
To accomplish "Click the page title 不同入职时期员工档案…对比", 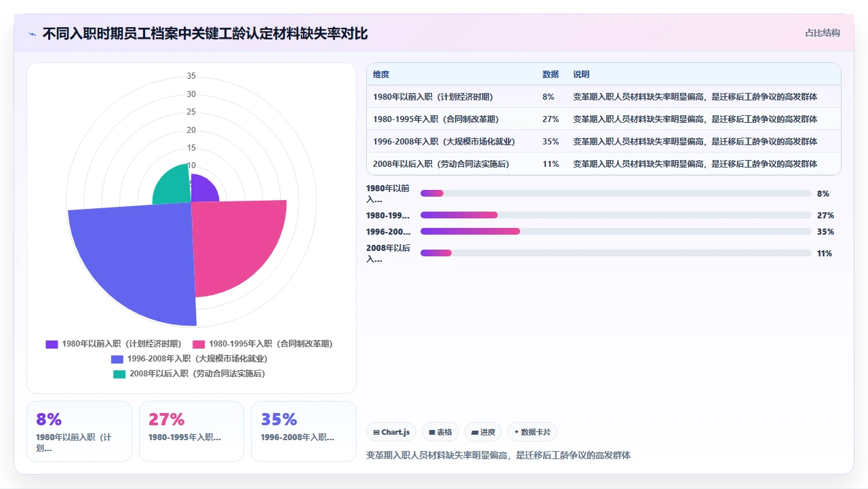I will coord(205,33).
